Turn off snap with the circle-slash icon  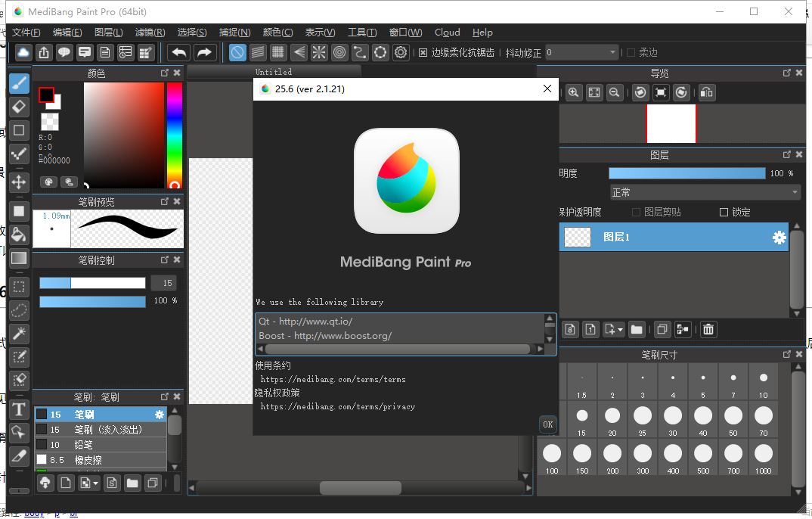237,52
